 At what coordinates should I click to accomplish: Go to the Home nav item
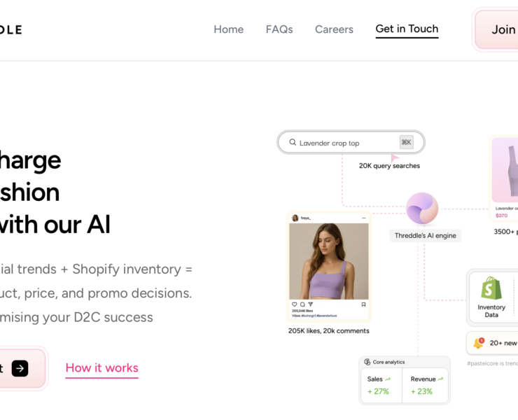point(229,29)
